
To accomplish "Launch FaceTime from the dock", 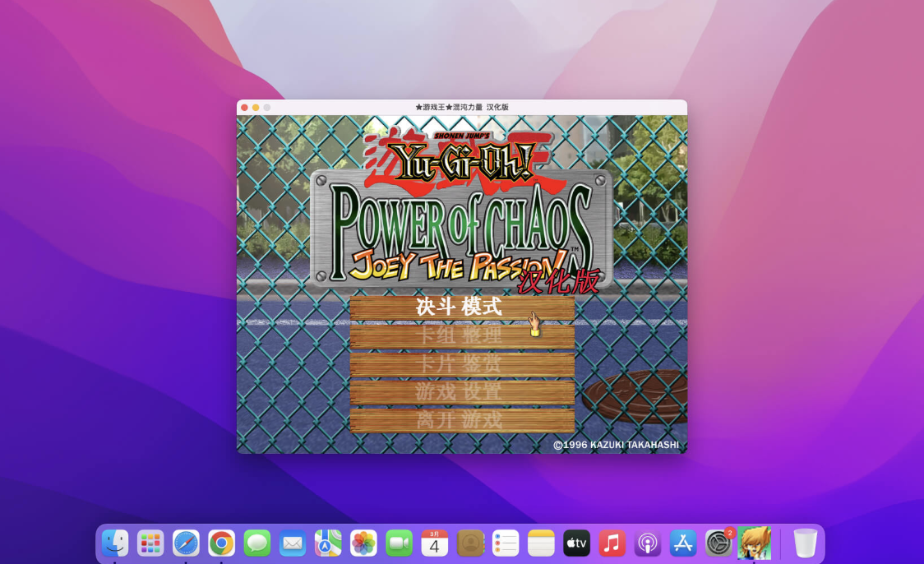I will pyautogui.click(x=399, y=543).
